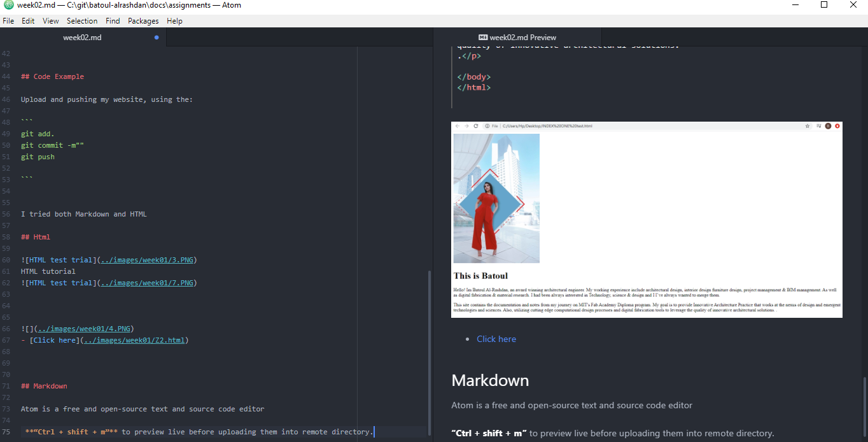This screenshot has width=868, height=442.
Task: Open the File menu
Action: coord(8,21)
